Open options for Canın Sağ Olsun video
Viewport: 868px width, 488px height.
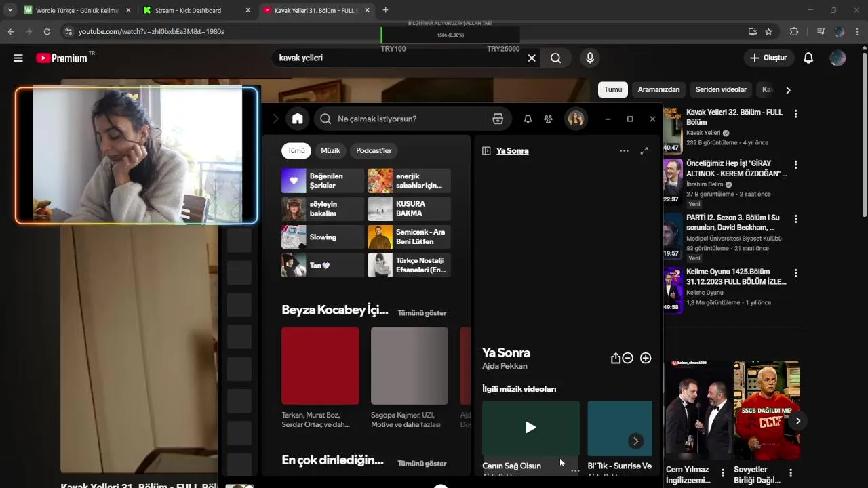575,470
